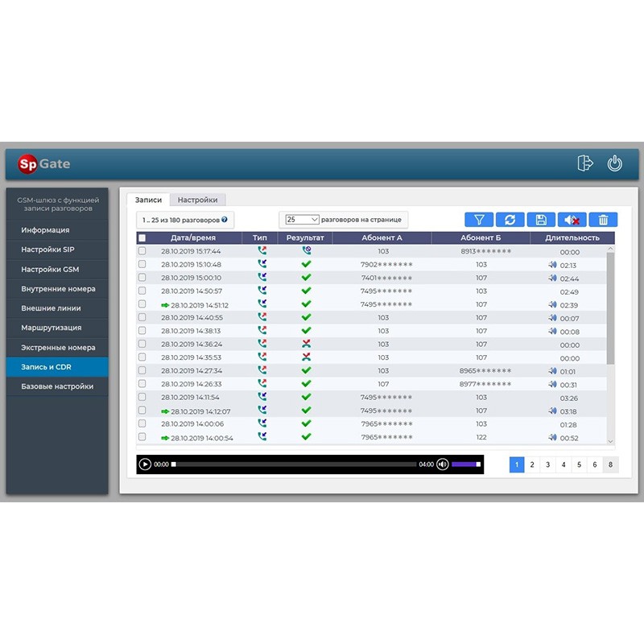The height and width of the screenshot is (644, 644).
Task: Click the logout door icon in header
Action: point(584,163)
